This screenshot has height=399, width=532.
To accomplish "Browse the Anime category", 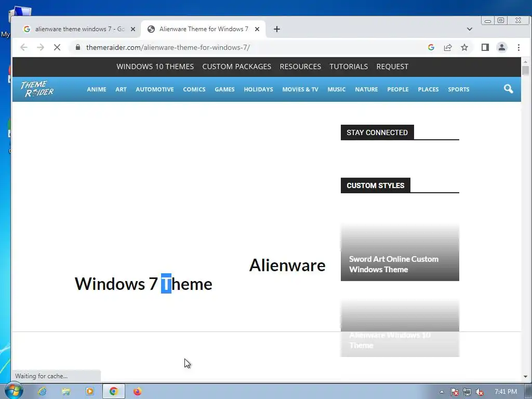I will [x=97, y=89].
